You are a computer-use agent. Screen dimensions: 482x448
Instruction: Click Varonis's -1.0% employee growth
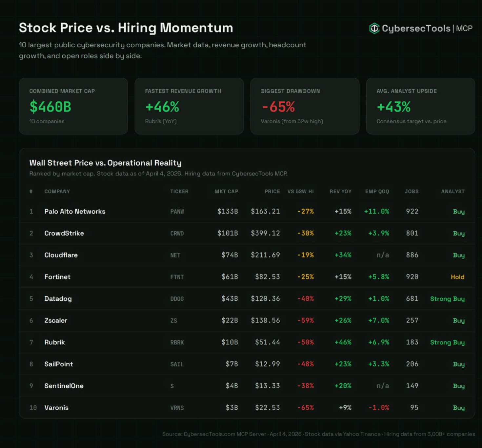379,408
